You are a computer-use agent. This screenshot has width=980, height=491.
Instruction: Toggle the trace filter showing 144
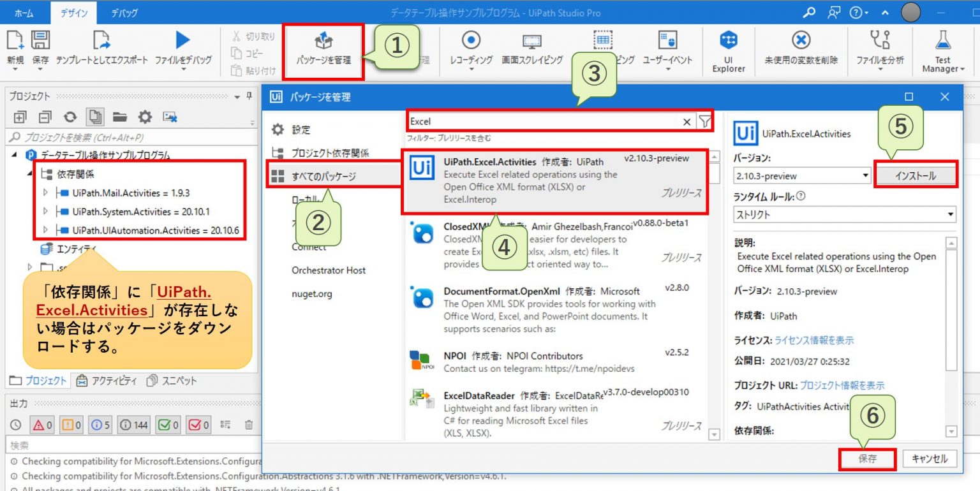coord(134,425)
